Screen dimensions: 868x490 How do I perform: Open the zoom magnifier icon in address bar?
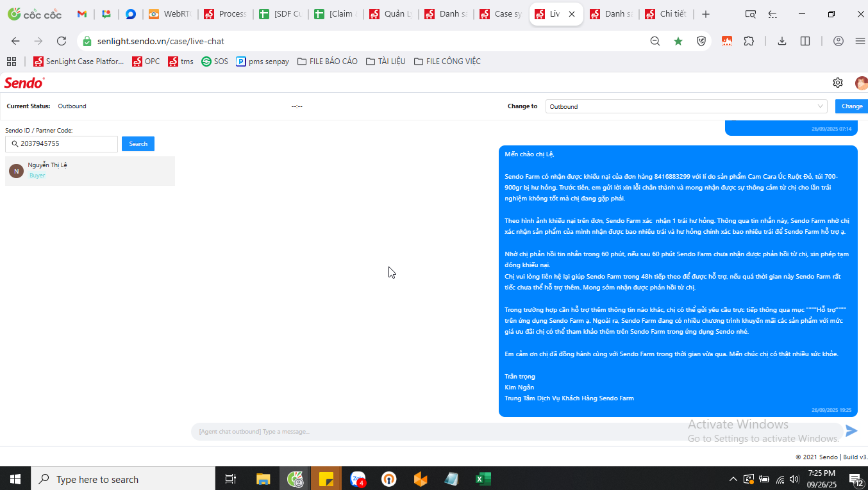(x=655, y=41)
